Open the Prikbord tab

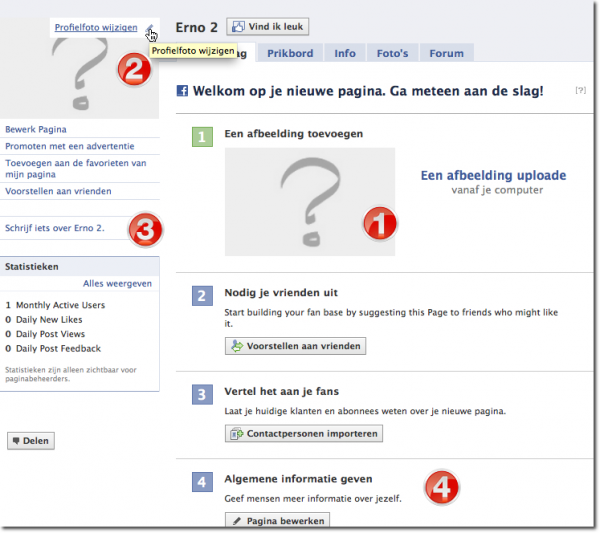click(290, 53)
